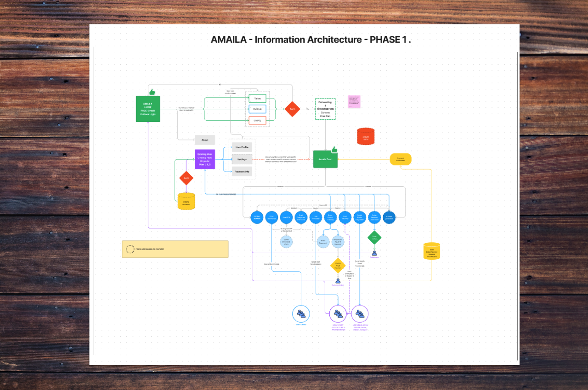Click the dashed circle in the legend box

click(x=130, y=249)
